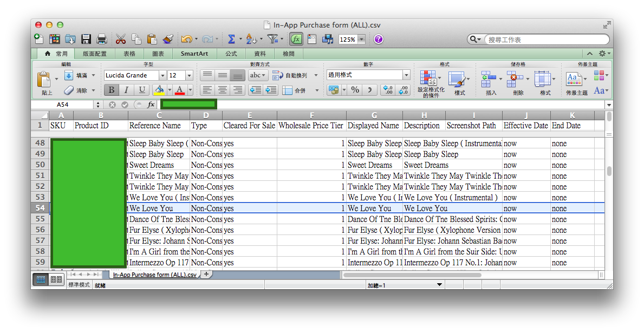Click the Format Painter brush icon

167,39
